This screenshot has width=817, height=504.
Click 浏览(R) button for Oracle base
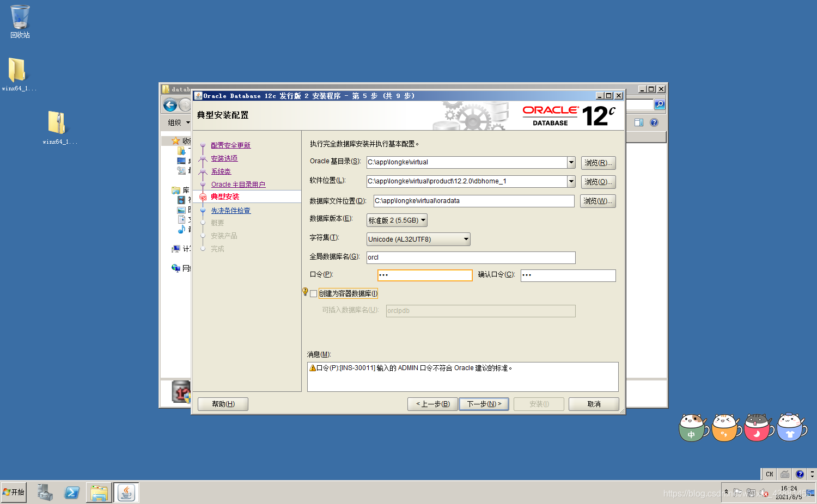tap(598, 163)
